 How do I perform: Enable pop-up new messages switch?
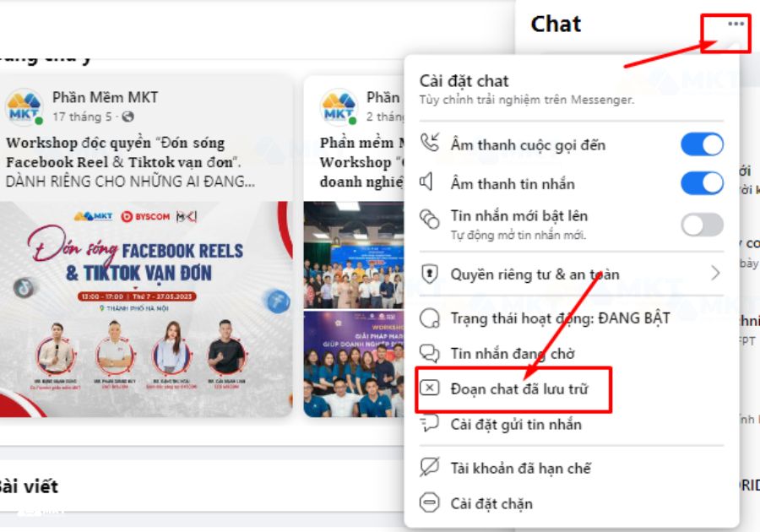point(702,225)
